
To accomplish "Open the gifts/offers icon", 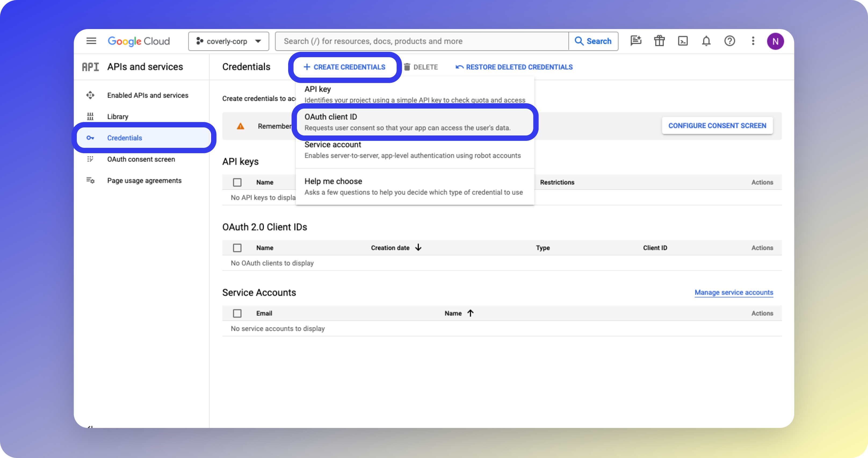I will coord(659,41).
